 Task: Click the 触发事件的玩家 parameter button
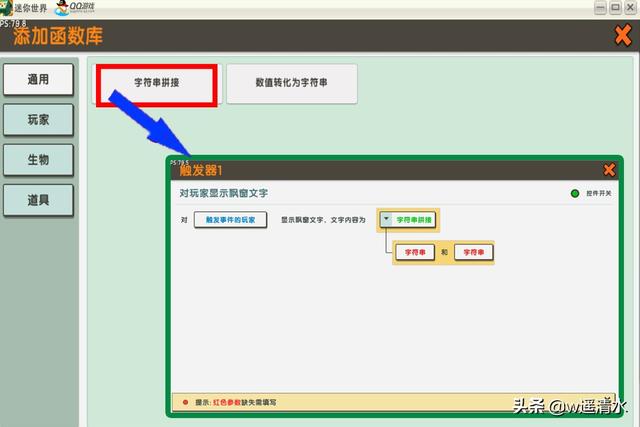pyautogui.click(x=231, y=220)
